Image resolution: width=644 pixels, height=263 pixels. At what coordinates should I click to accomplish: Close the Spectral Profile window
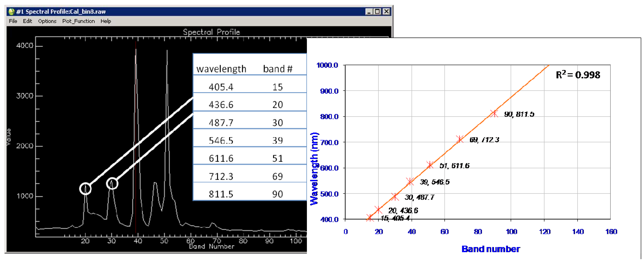pos(386,12)
